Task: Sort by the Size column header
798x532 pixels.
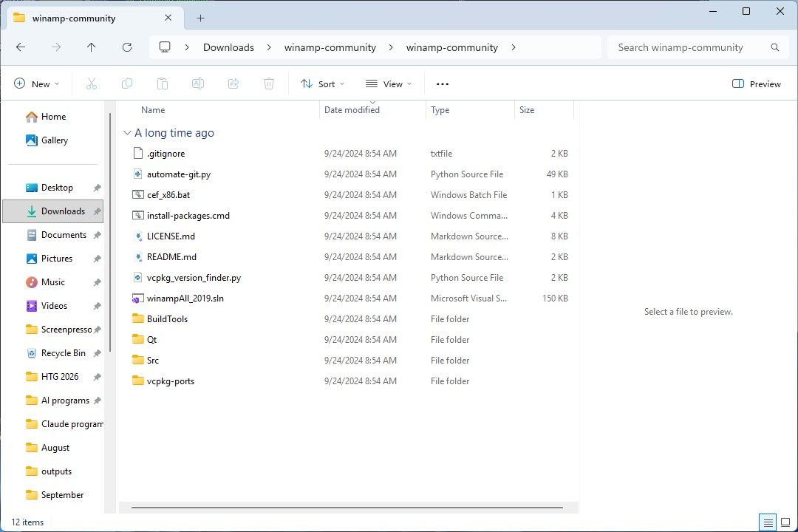Action: tap(527, 110)
